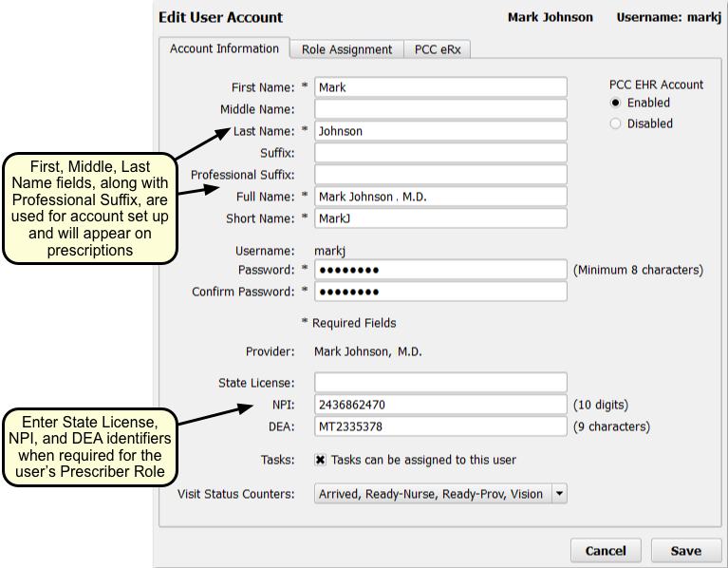Click the empty Middle Name field
This screenshot has height=568, width=728.
point(440,109)
